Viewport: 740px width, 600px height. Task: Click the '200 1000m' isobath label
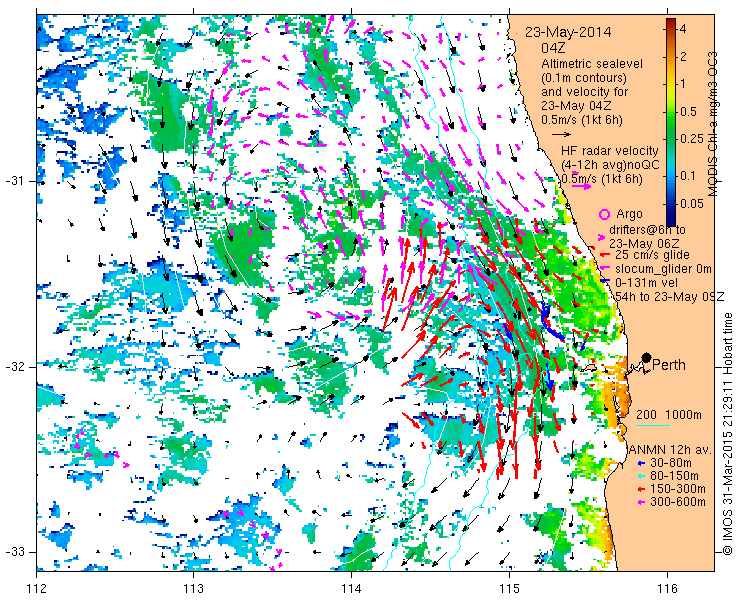669,415
